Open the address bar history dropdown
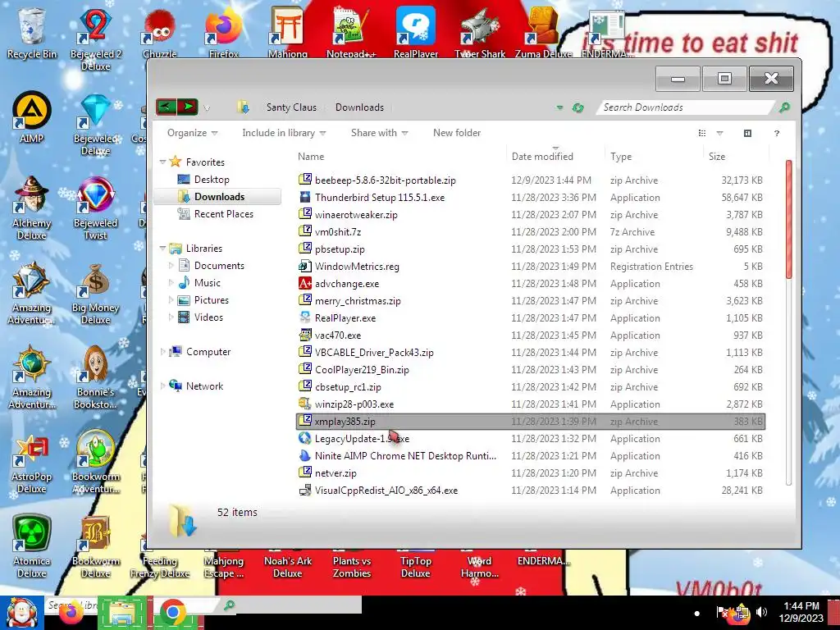This screenshot has height=630, width=840. [x=559, y=107]
